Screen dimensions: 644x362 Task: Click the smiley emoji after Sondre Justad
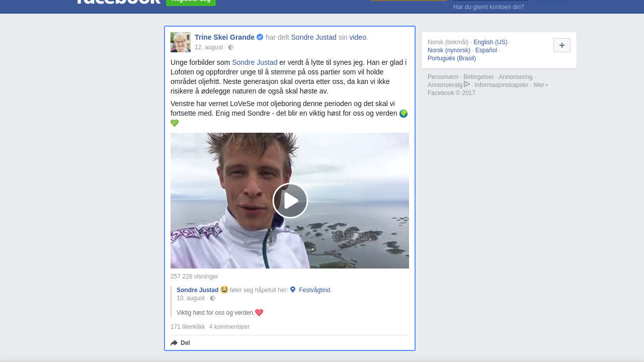(x=224, y=290)
